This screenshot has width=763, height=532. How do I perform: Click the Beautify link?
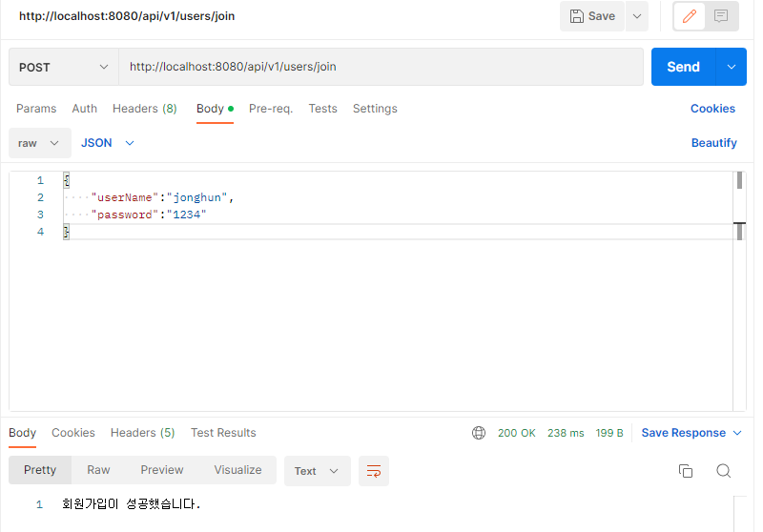pos(713,143)
